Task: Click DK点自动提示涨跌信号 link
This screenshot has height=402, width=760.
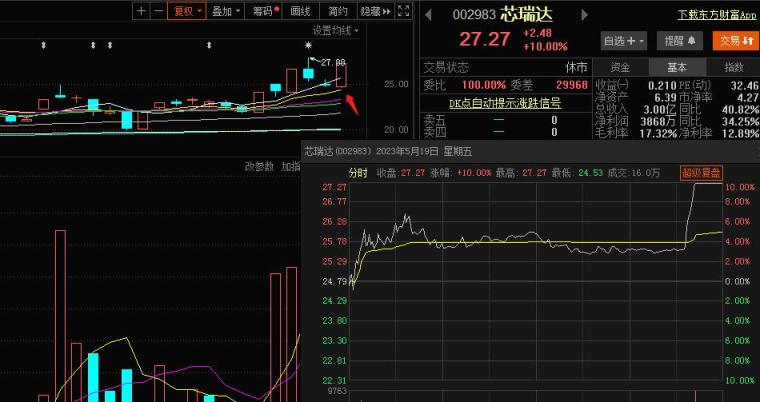Action: pyautogui.click(x=504, y=103)
